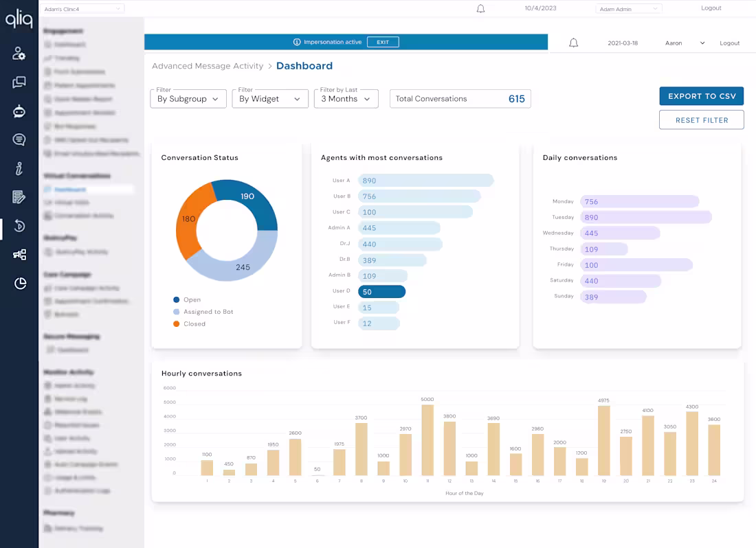Select the chatbot icon in the left rail
Screen dimensions: 756x548
pos(19,111)
